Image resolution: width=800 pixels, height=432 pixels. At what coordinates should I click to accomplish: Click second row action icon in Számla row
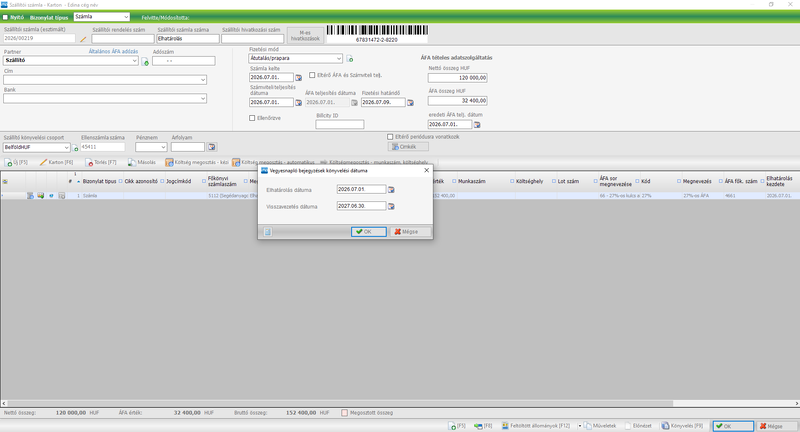point(41,196)
